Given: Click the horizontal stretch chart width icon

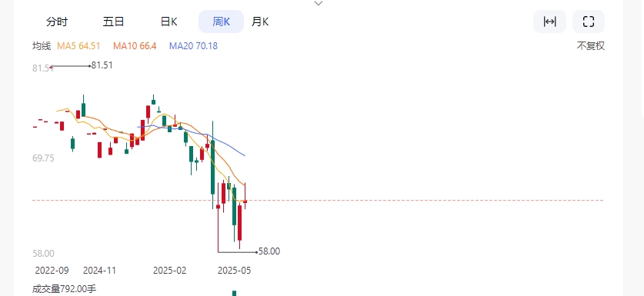Looking at the screenshot, I should coord(549,22).
